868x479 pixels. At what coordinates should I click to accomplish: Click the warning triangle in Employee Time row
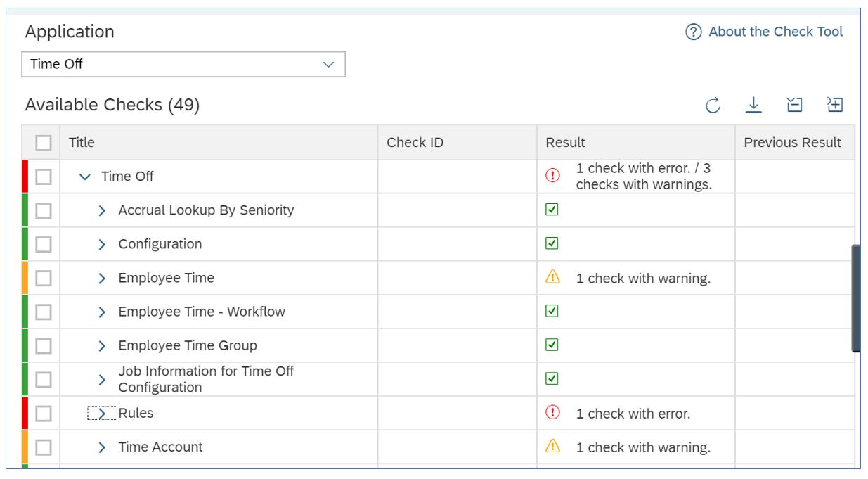(x=553, y=278)
